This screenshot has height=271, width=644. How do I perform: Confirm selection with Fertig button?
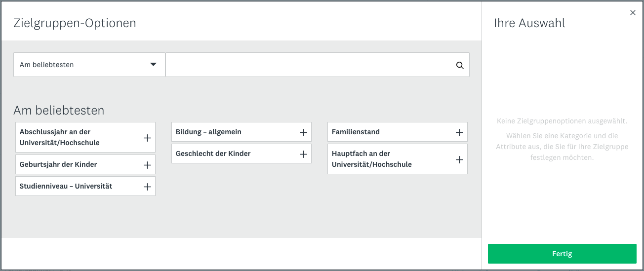pyautogui.click(x=562, y=254)
